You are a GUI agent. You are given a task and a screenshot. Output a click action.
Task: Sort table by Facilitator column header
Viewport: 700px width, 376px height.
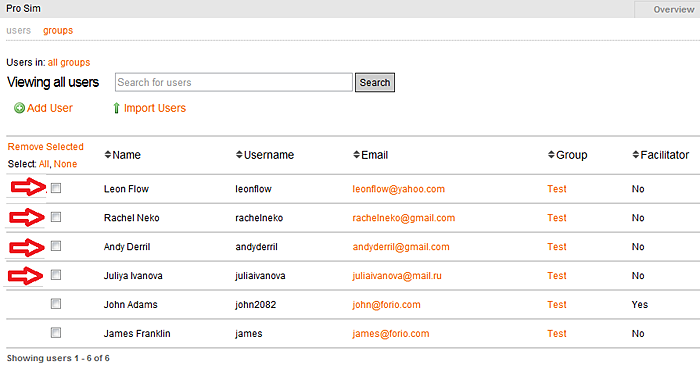[665, 155]
